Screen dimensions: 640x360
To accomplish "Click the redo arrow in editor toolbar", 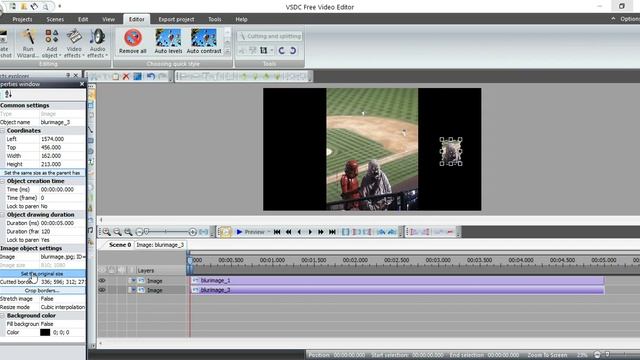I will coord(162,76).
